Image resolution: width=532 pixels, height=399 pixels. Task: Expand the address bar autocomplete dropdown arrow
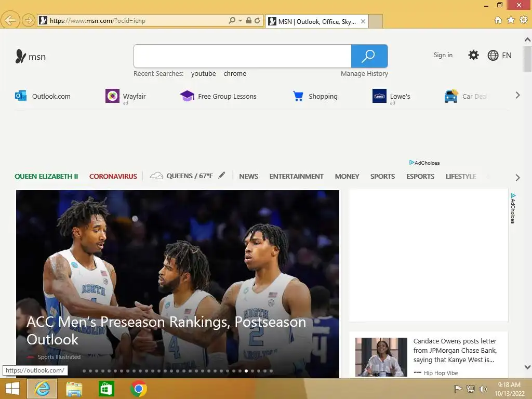(x=240, y=21)
